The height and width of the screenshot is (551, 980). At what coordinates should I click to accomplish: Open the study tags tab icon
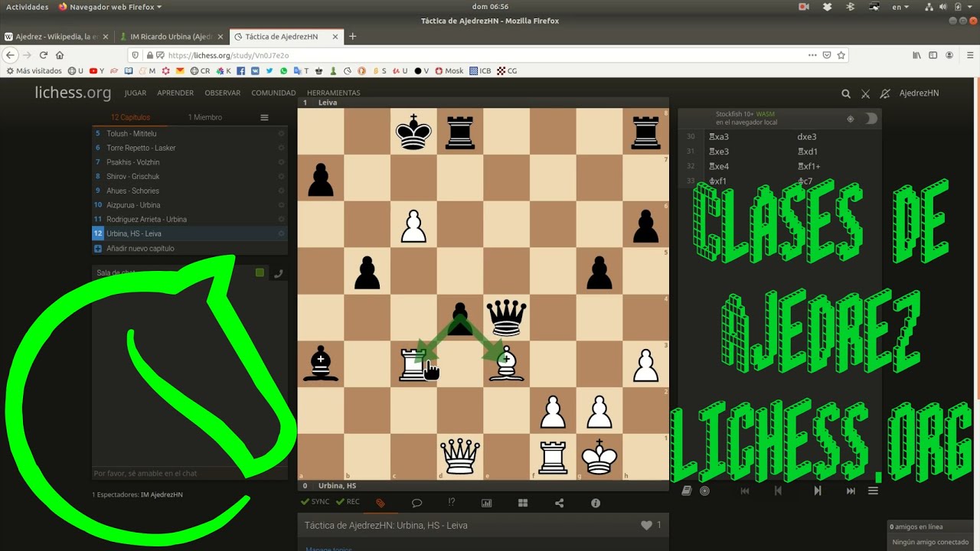tap(380, 503)
